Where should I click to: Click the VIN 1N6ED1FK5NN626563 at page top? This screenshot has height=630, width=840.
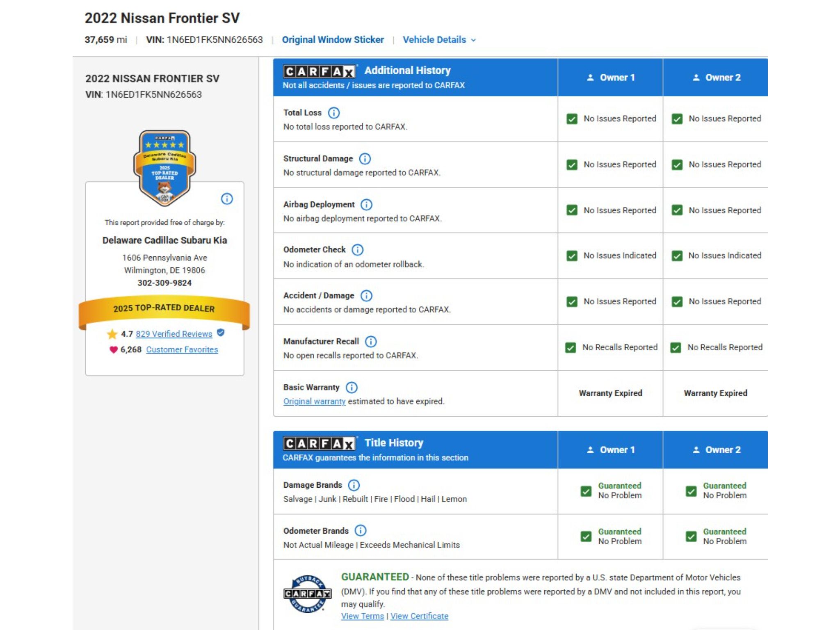click(205, 40)
